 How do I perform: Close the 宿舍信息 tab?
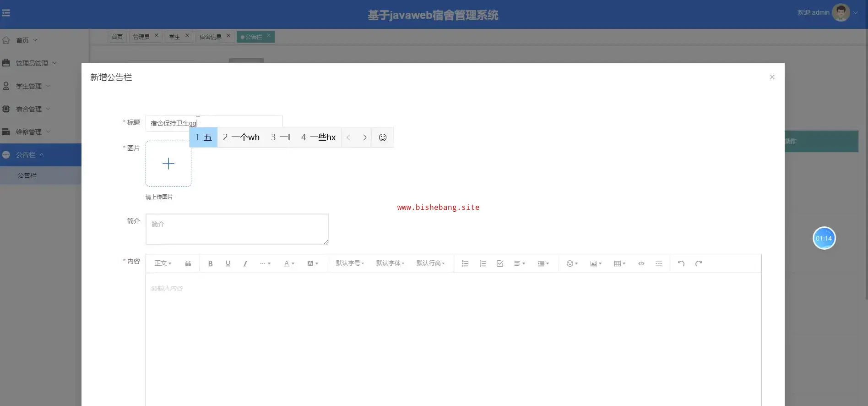pyautogui.click(x=228, y=35)
